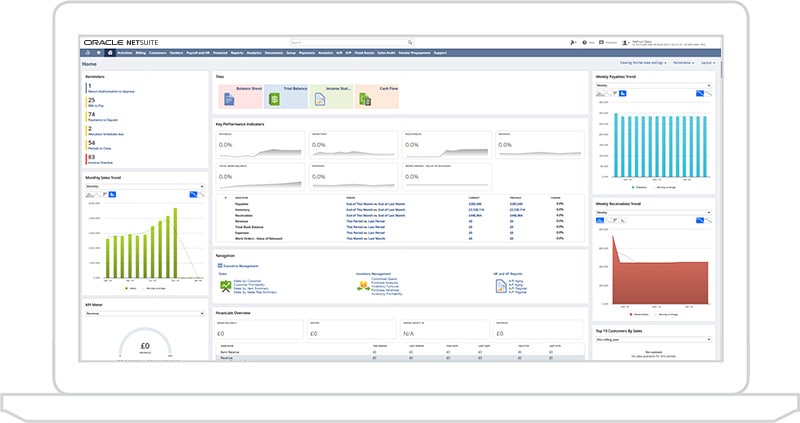Open Weekly Payables Trend period dropdown

click(x=654, y=85)
